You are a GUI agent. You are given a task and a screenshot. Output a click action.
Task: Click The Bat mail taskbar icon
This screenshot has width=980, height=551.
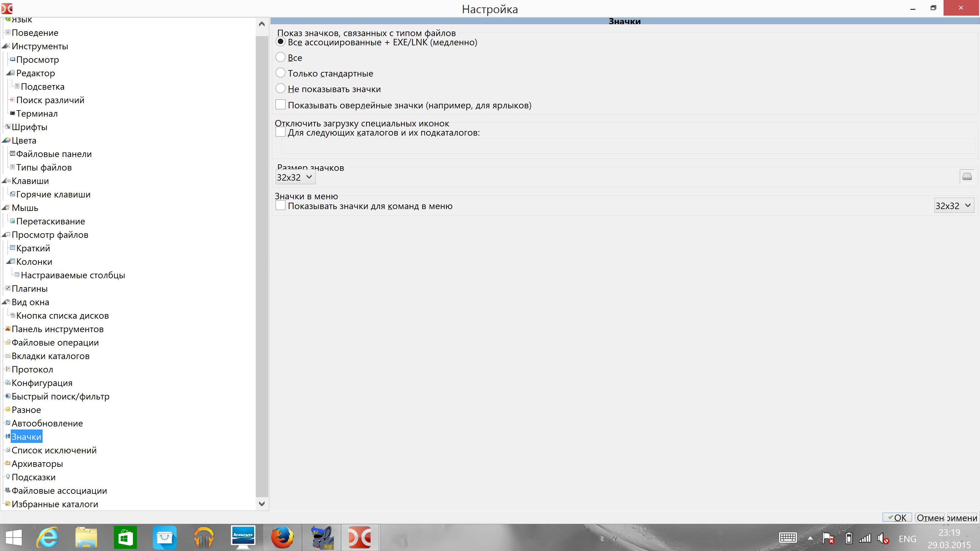point(321,537)
